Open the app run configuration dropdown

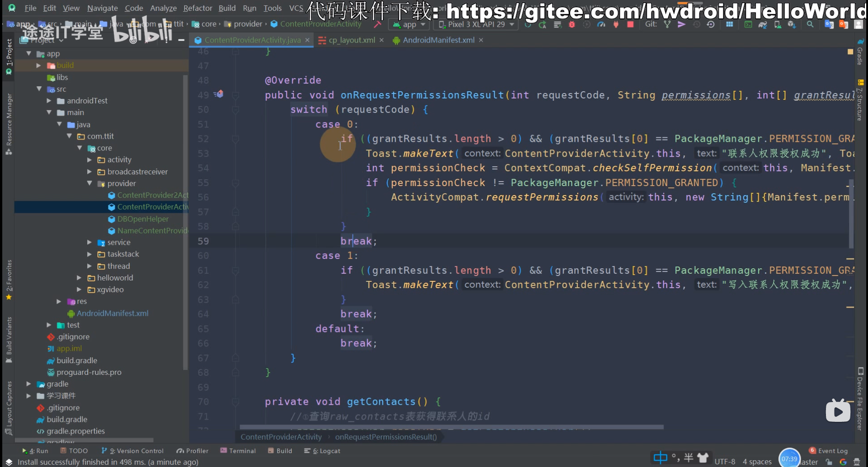(x=409, y=24)
